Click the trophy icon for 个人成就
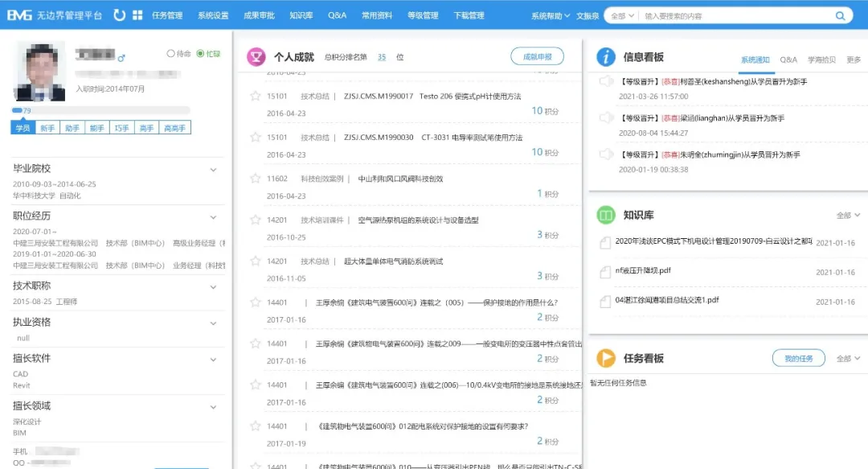Screen dimensions: 868x469 coord(256,57)
